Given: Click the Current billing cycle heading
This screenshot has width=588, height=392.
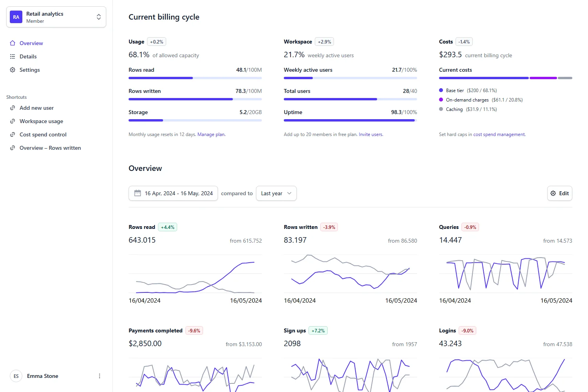Looking at the screenshot, I should coord(164,17).
